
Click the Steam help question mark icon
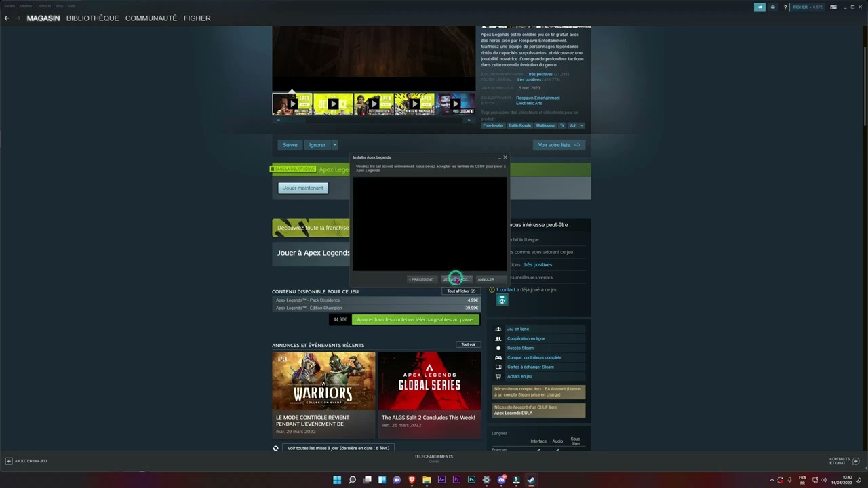(x=784, y=7)
